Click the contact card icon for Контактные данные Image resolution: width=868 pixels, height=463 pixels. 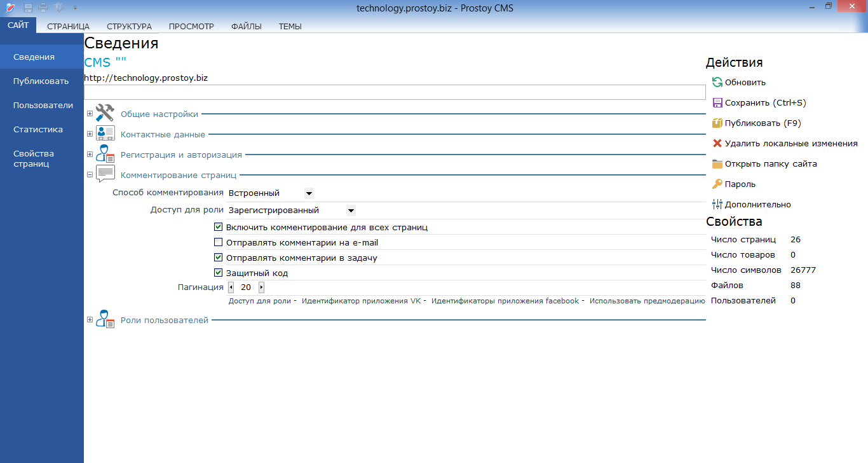pyautogui.click(x=105, y=134)
